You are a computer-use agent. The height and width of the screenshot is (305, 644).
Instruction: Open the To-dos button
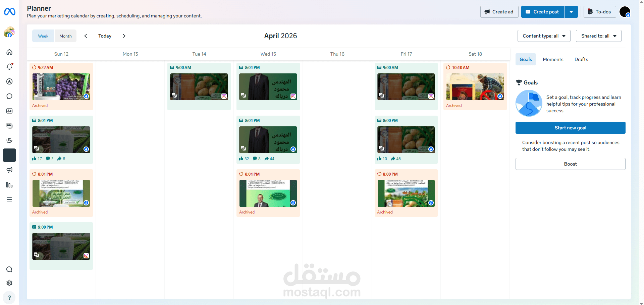[600, 12]
